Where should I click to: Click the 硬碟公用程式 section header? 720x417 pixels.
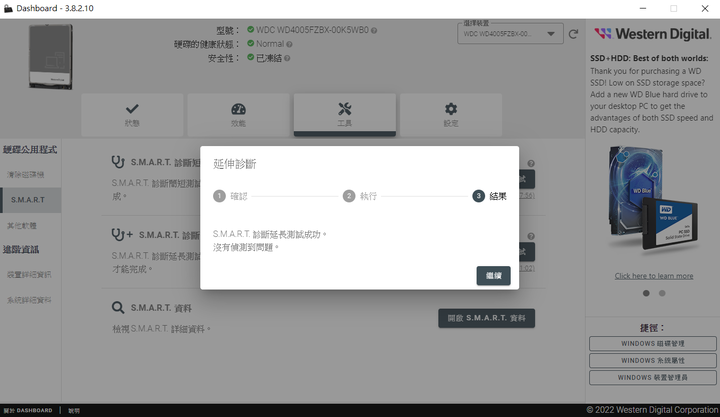[30, 150]
